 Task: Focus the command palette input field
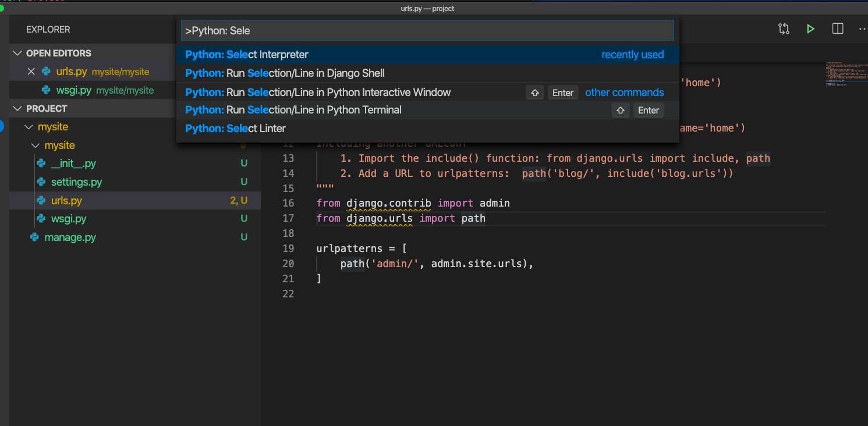[427, 30]
